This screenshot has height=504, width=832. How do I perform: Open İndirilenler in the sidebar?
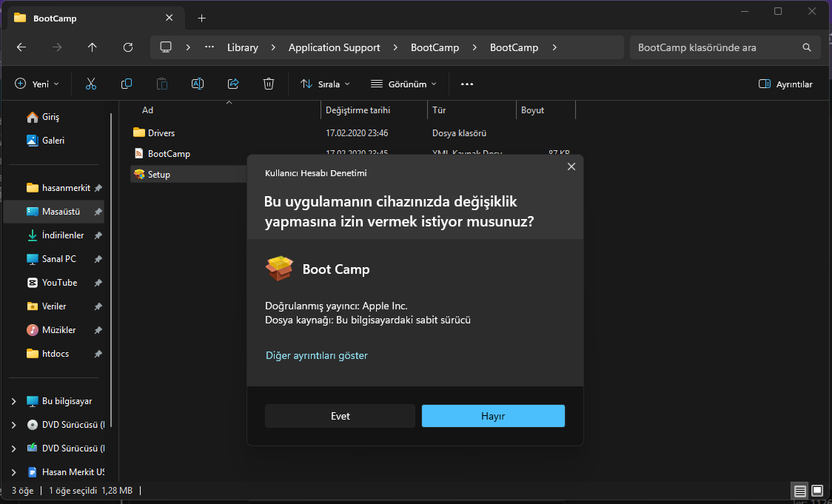[56, 235]
